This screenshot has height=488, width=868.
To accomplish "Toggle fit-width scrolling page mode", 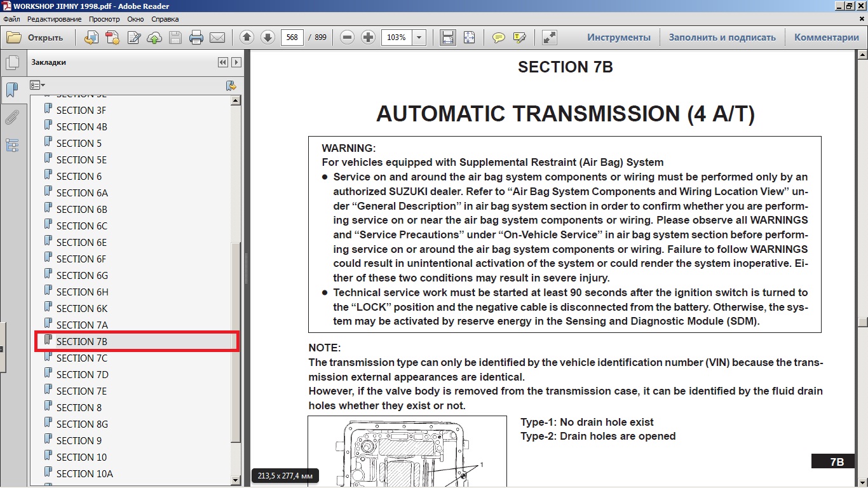I will (448, 37).
